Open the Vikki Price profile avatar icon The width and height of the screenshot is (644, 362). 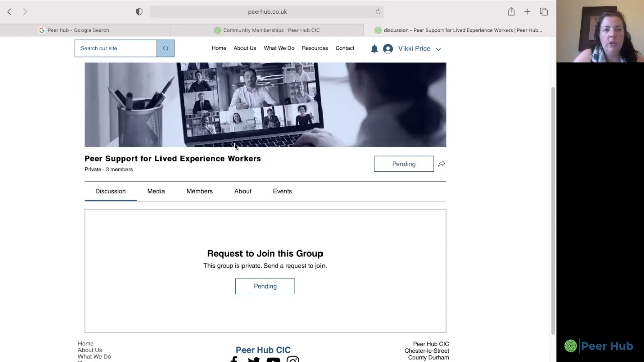(388, 49)
